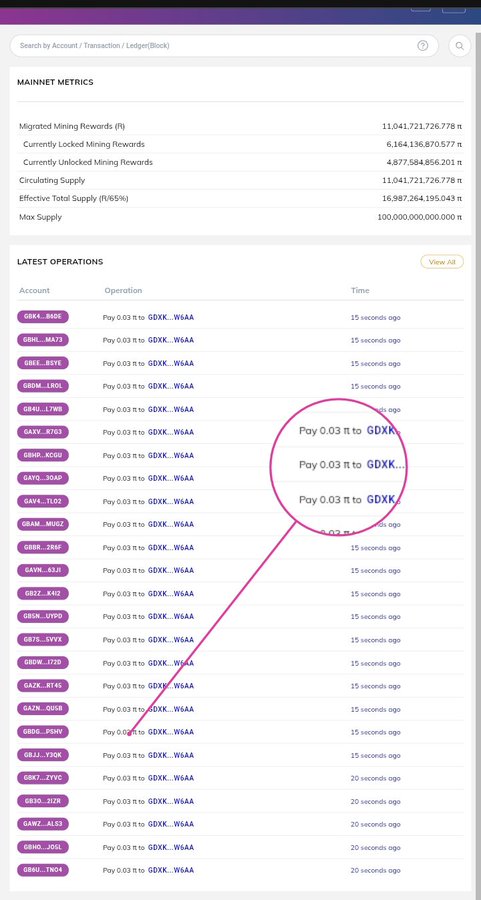The image size is (481, 900).
Task: Open account badge GAZN...QUSB
Action: (x=43, y=709)
